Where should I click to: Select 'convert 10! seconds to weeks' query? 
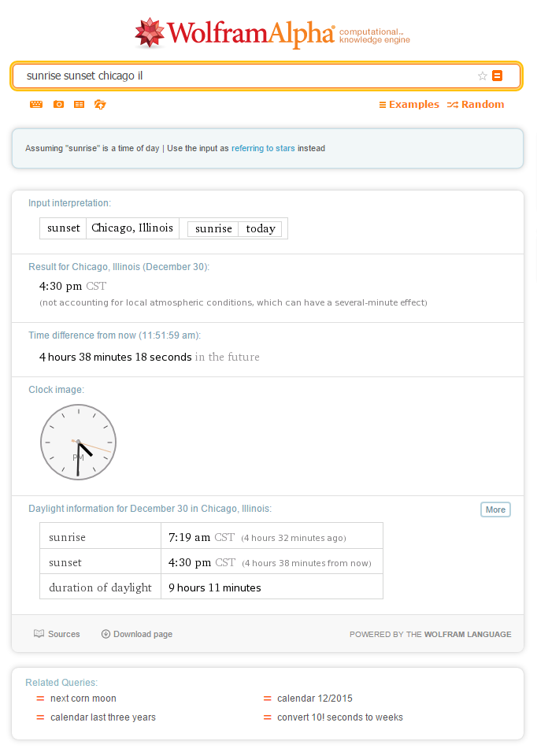340,717
